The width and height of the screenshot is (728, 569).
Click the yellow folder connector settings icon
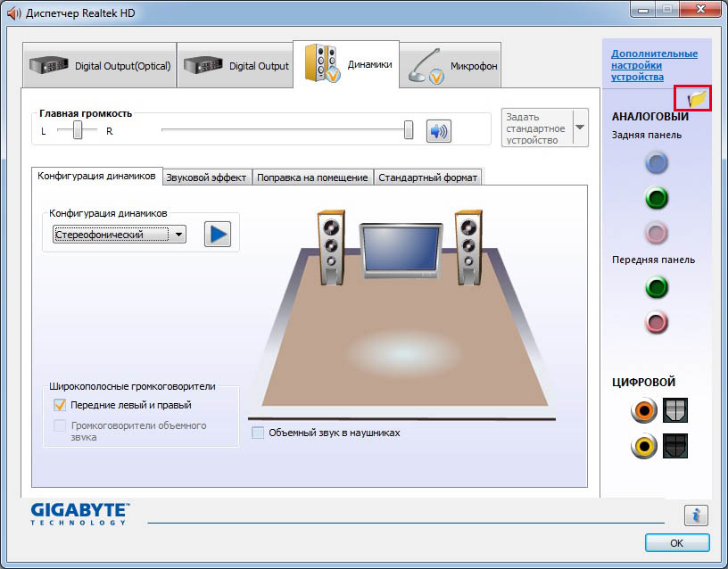coord(695,98)
